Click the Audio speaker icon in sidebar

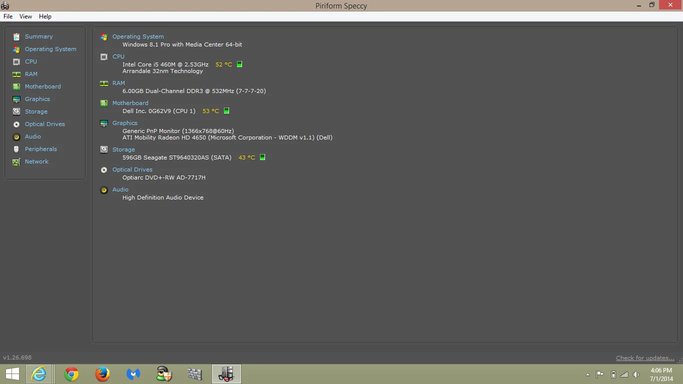[x=16, y=137]
